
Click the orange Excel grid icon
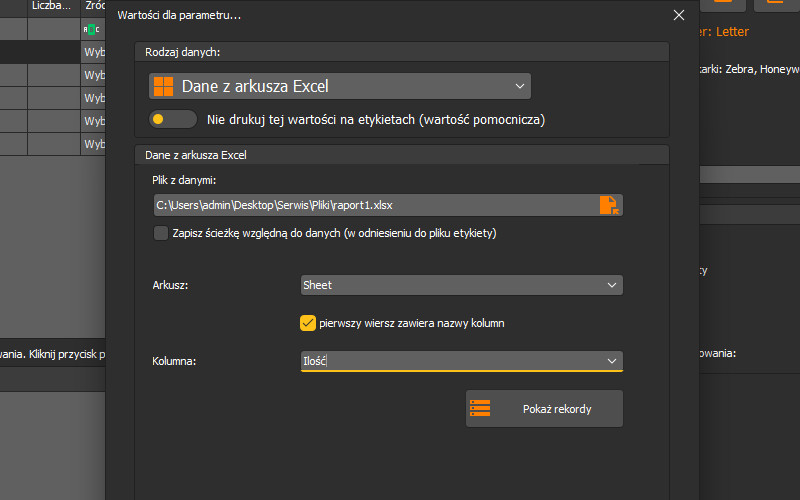163,87
